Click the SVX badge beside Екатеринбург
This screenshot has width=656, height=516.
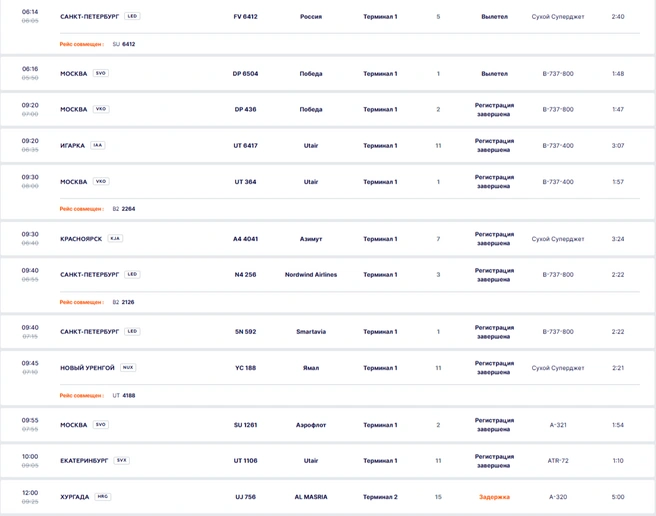[121, 460]
